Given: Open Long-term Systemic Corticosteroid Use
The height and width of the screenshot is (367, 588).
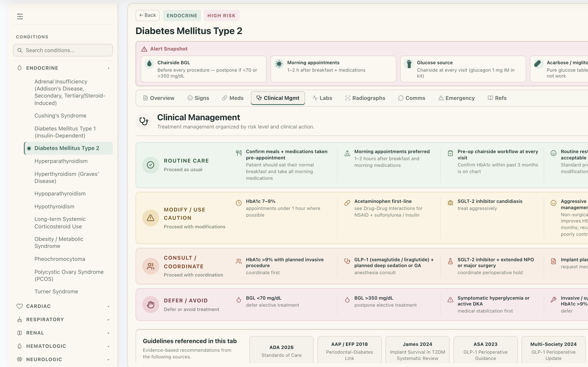Looking at the screenshot, I should point(68,223).
